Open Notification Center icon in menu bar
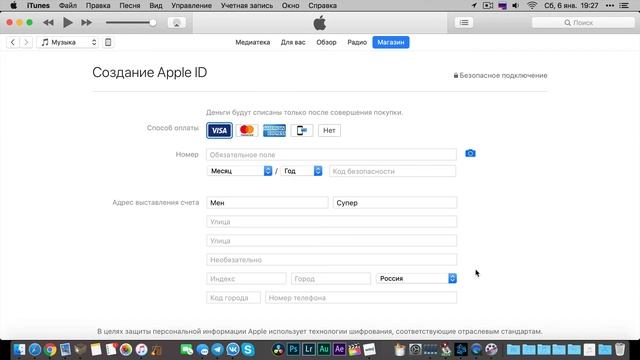This screenshot has height=360, width=640. click(x=624, y=5)
